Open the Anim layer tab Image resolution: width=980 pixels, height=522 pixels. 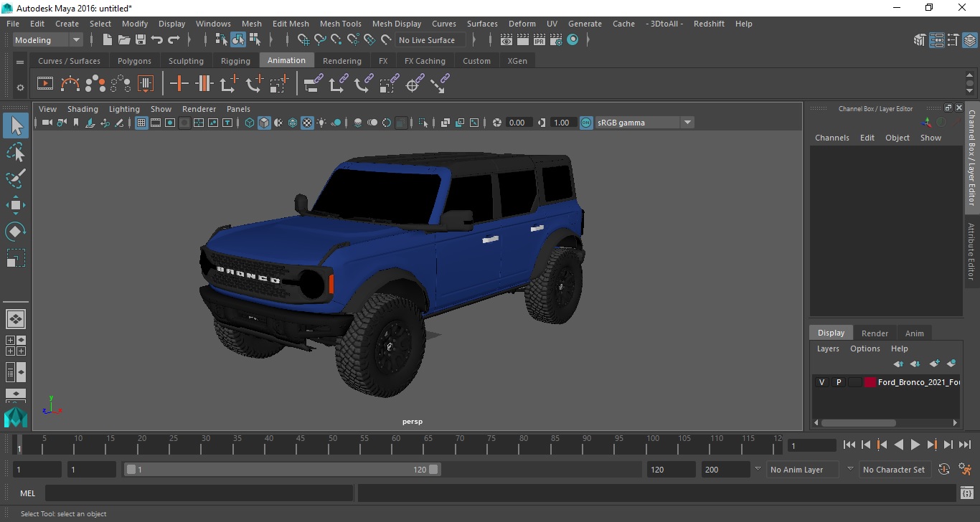[x=914, y=333]
